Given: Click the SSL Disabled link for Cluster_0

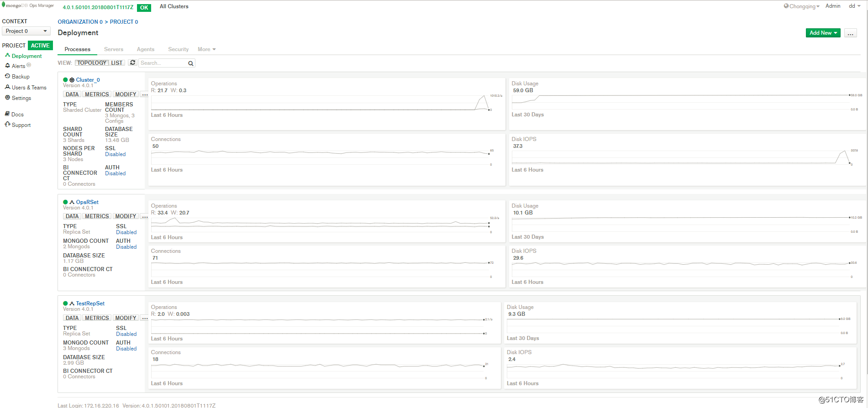Looking at the screenshot, I should [x=115, y=154].
